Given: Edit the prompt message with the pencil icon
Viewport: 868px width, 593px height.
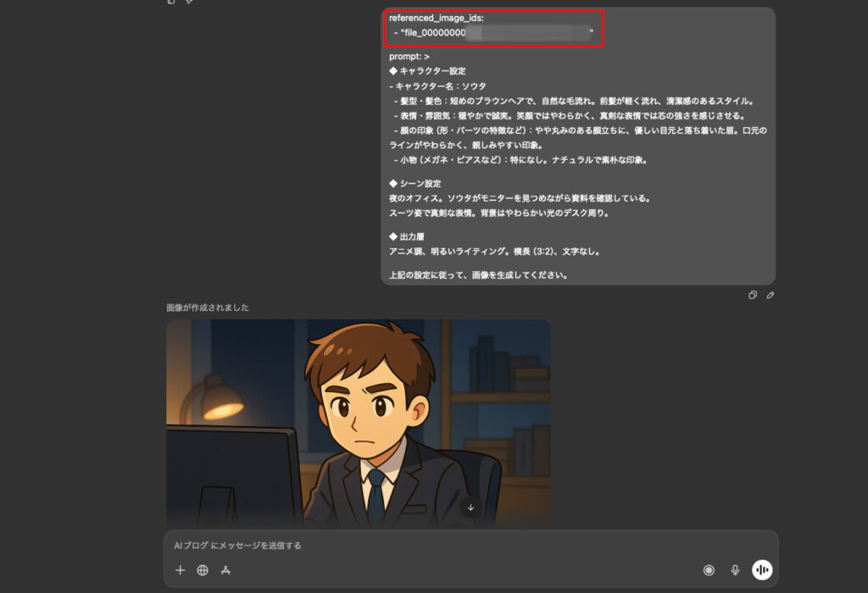Looking at the screenshot, I should (x=771, y=296).
